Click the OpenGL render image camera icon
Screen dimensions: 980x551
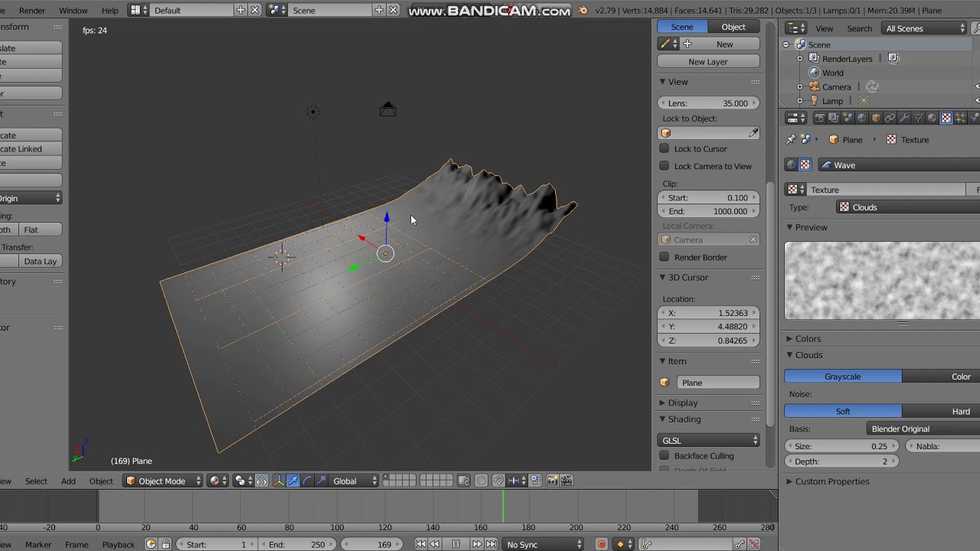point(552,481)
